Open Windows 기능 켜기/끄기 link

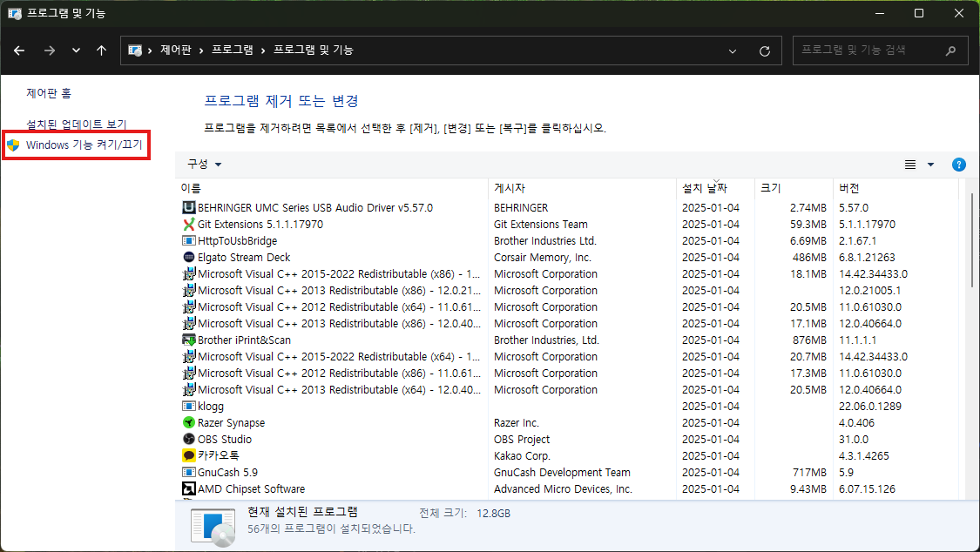[x=84, y=145]
